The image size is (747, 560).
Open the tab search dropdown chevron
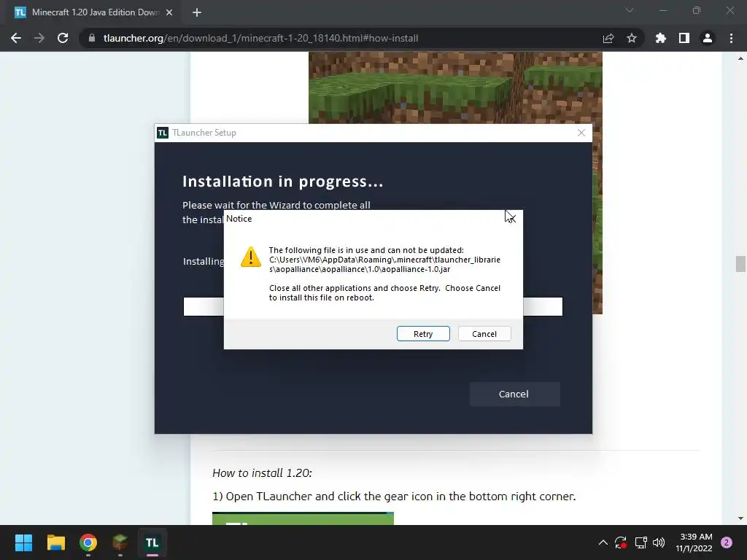point(630,10)
